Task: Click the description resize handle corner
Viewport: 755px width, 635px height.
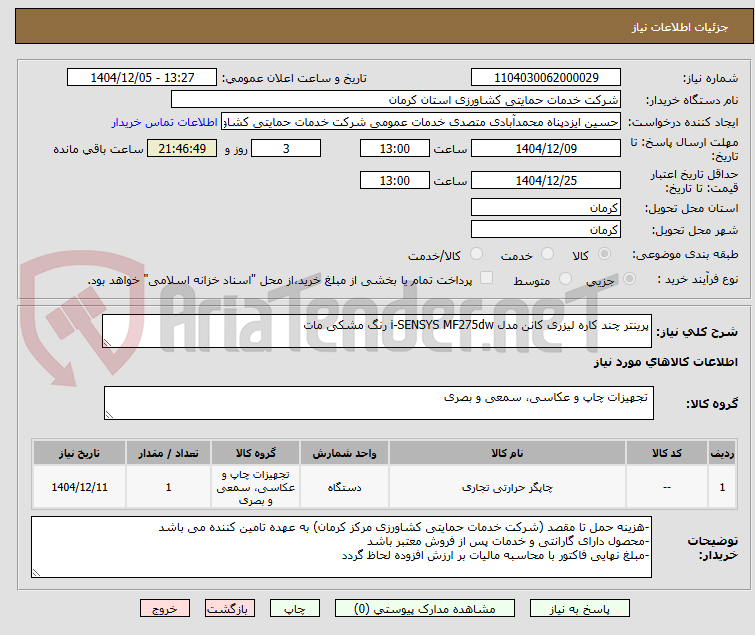Action: [x=107, y=343]
